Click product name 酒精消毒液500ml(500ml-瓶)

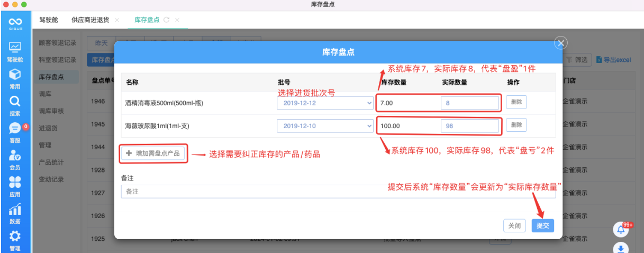(164, 103)
